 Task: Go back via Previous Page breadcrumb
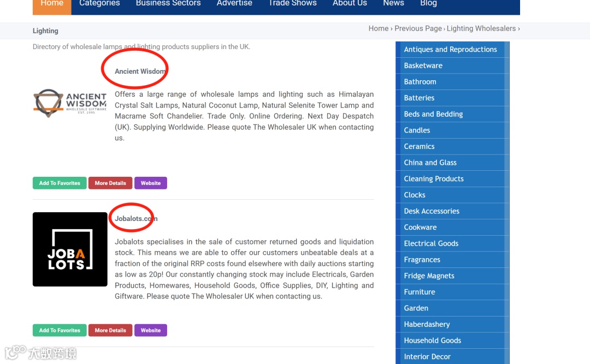point(418,28)
